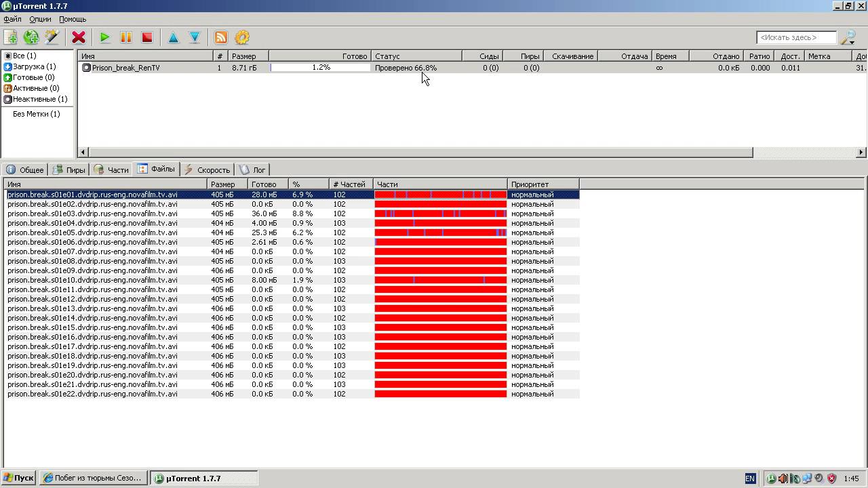Switch to the Скорость tab
Screen dimensions: 868x488
point(207,169)
